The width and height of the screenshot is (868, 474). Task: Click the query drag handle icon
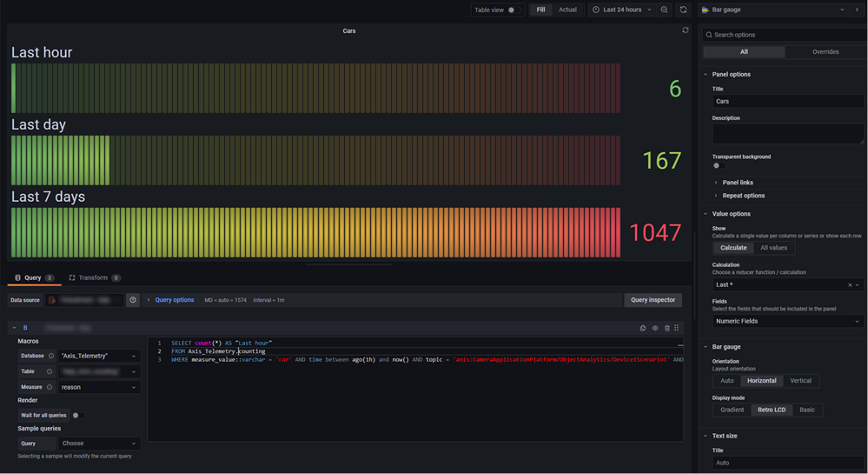[x=677, y=328]
